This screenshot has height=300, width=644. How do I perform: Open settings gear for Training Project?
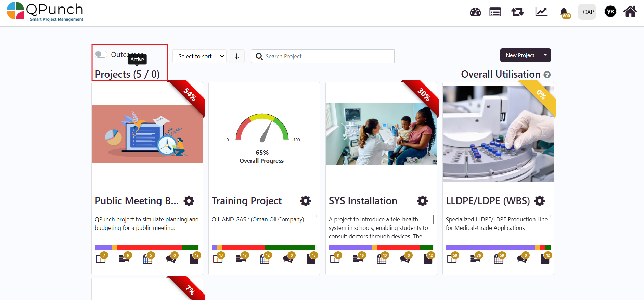tap(305, 201)
